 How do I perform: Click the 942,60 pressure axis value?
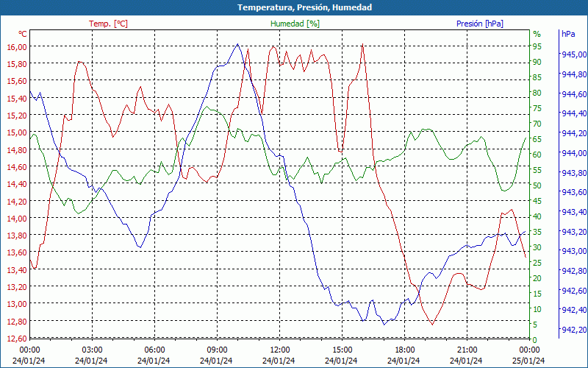click(x=574, y=291)
